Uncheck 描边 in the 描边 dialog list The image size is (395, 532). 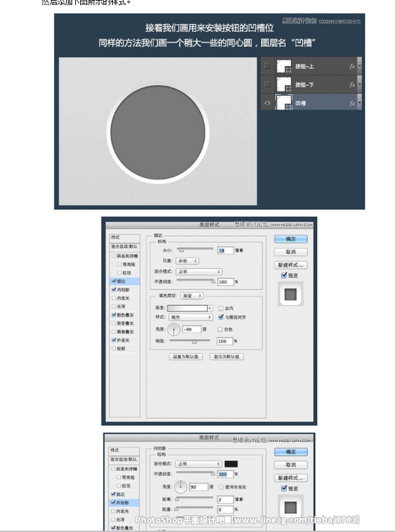pos(114,281)
